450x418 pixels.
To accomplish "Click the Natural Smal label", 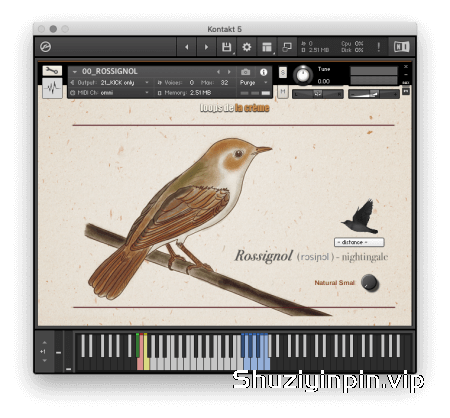I will click(334, 283).
